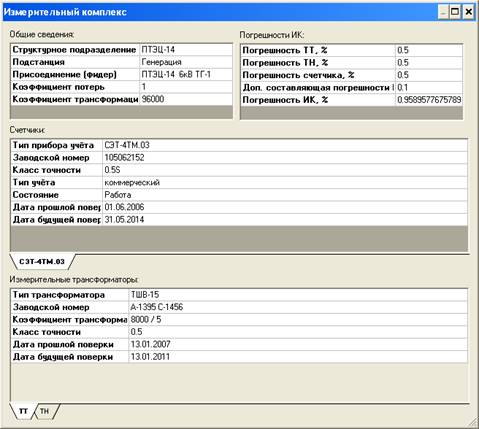The width and height of the screenshot is (479, 429).
Task: Select the Погрешность ИК computed value
Action: coord(429,100)
